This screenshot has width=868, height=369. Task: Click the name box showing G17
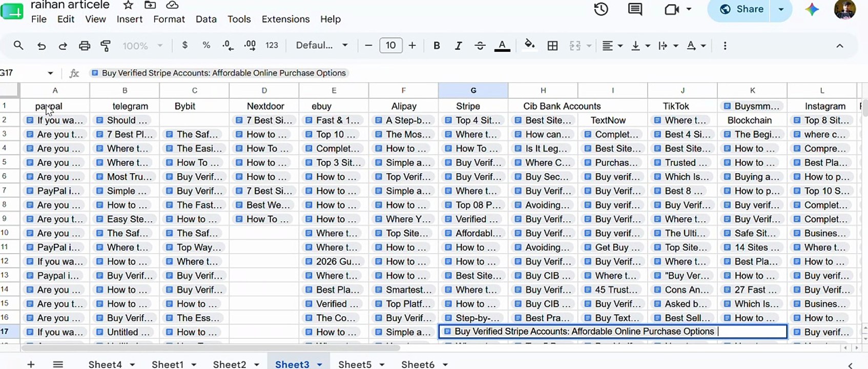[27, 73]
